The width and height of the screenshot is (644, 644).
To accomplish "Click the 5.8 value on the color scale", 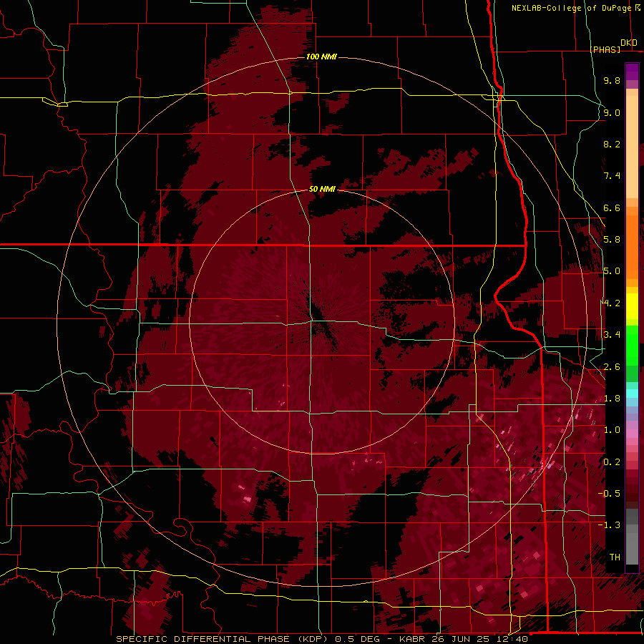I will coord(612,240).
